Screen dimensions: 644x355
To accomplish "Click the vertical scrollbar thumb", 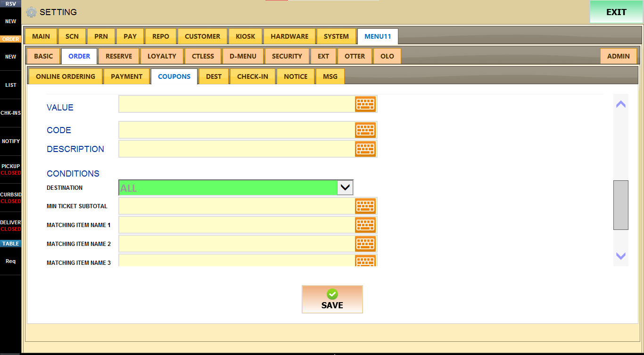I will pos(621,205).
